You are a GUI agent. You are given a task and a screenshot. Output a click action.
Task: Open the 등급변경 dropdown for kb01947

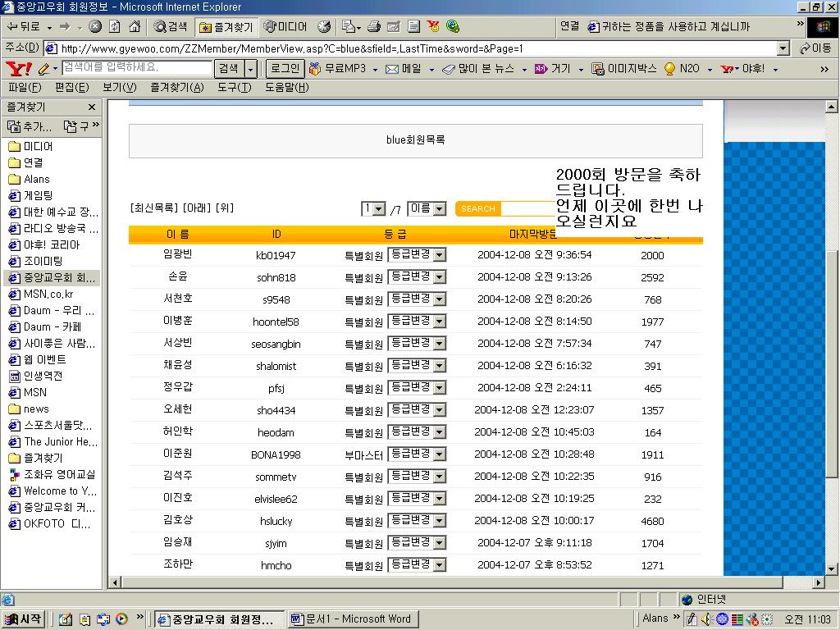(x=440, y=255)
